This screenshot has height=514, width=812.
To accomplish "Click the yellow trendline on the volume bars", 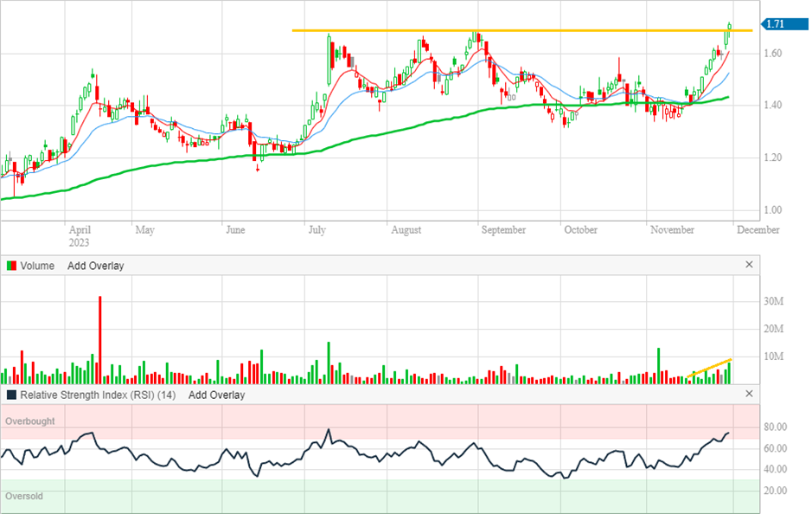I will point(713,367).
